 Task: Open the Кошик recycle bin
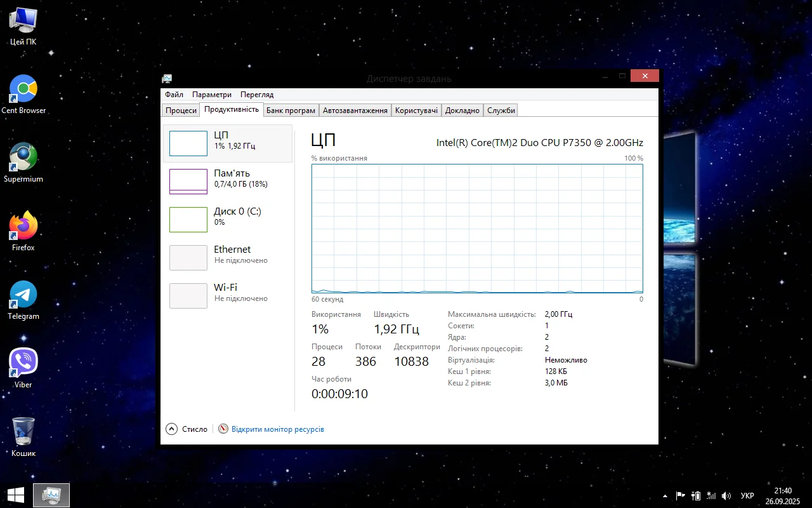coord(23,432)
